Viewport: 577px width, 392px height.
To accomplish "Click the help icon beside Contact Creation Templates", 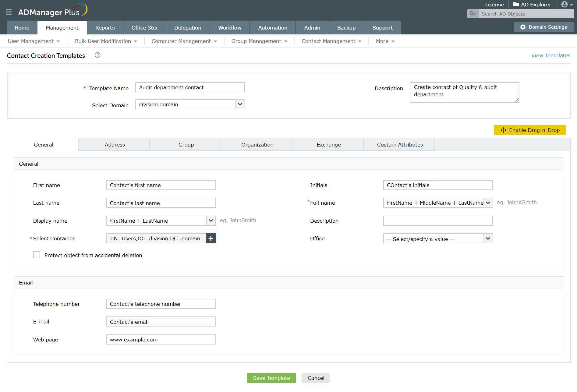I will pyautogui.click(x=97, y=55).
